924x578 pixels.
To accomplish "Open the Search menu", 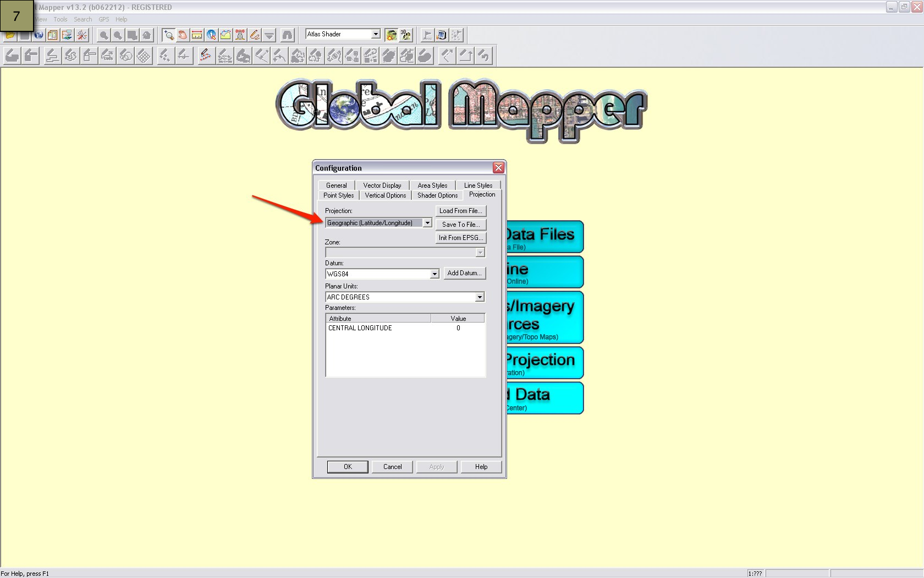I will coord(83,19).
